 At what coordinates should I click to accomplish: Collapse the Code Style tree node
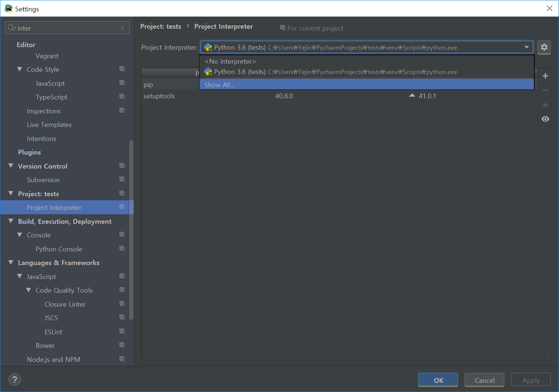(x=20, y=69)
